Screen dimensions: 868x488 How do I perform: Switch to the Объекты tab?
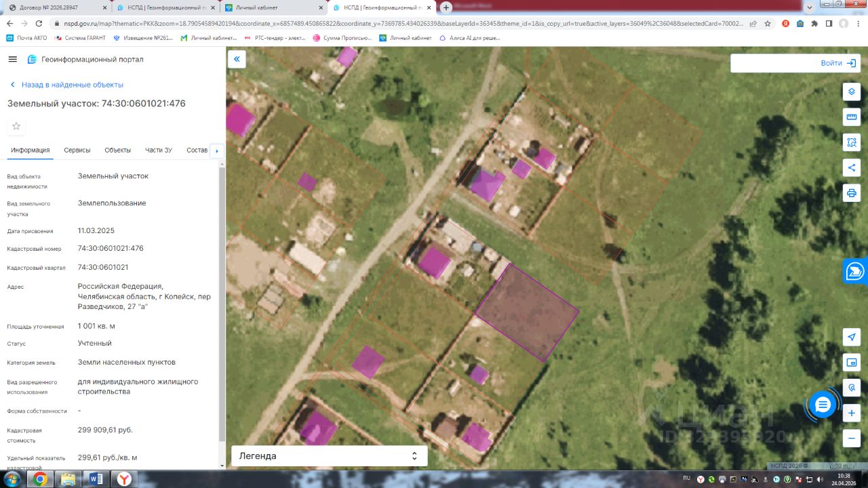[x=118, y=150]
